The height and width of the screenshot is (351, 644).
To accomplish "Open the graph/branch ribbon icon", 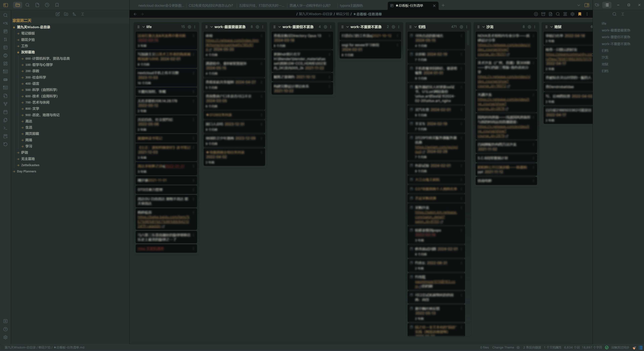I will pos(5,104).
